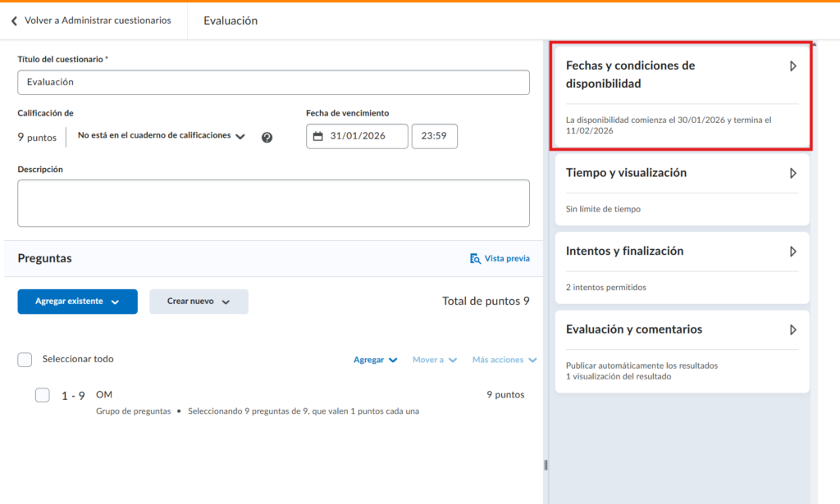Click the back chevron to Administrar cuestionarios

tap(14, 20)
